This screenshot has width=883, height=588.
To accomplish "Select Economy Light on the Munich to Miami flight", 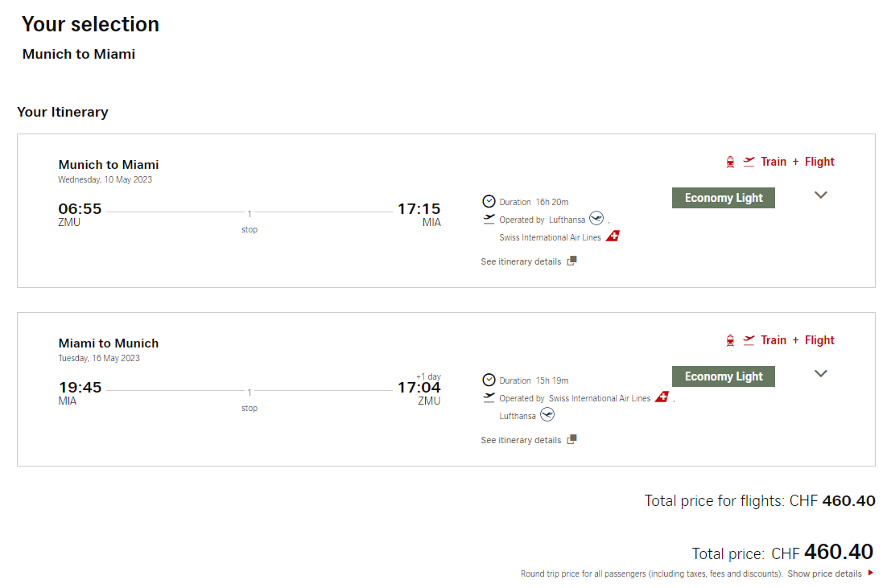I will [723, 198].
